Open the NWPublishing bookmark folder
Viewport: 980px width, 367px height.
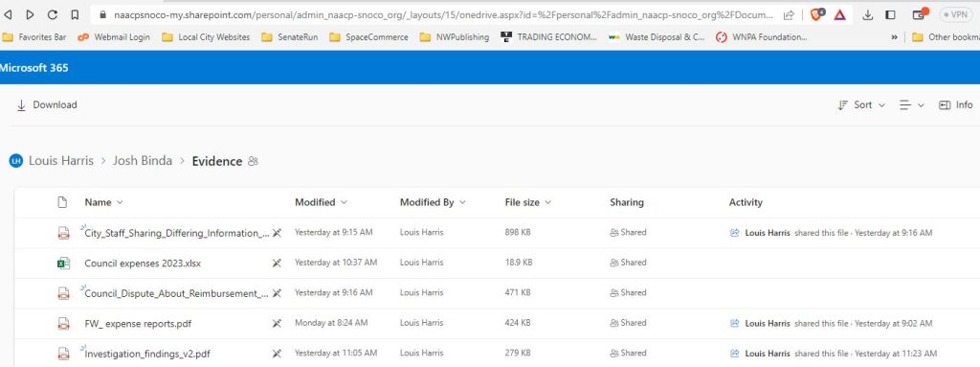click(455, 37)
